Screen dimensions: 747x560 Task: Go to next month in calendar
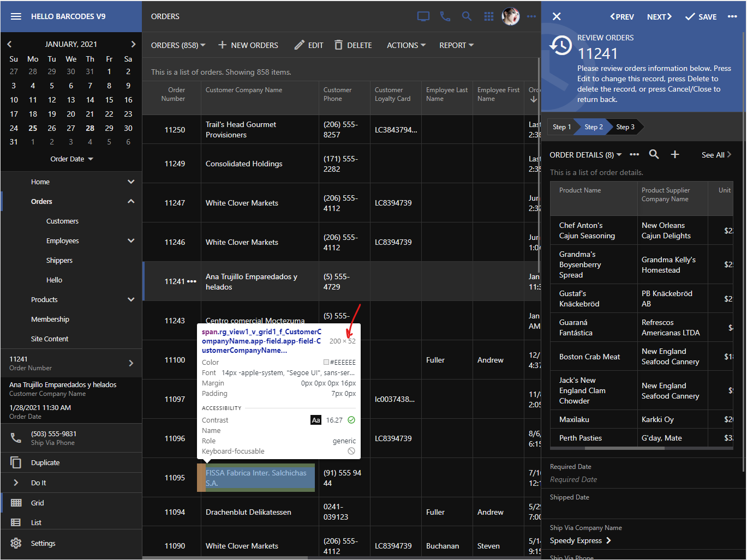(133, 44)
